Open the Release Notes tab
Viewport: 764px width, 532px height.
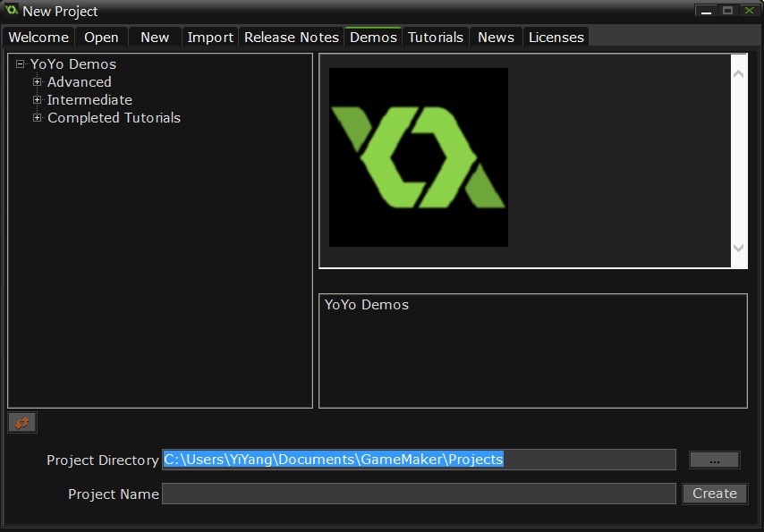(x=292, y=37)
